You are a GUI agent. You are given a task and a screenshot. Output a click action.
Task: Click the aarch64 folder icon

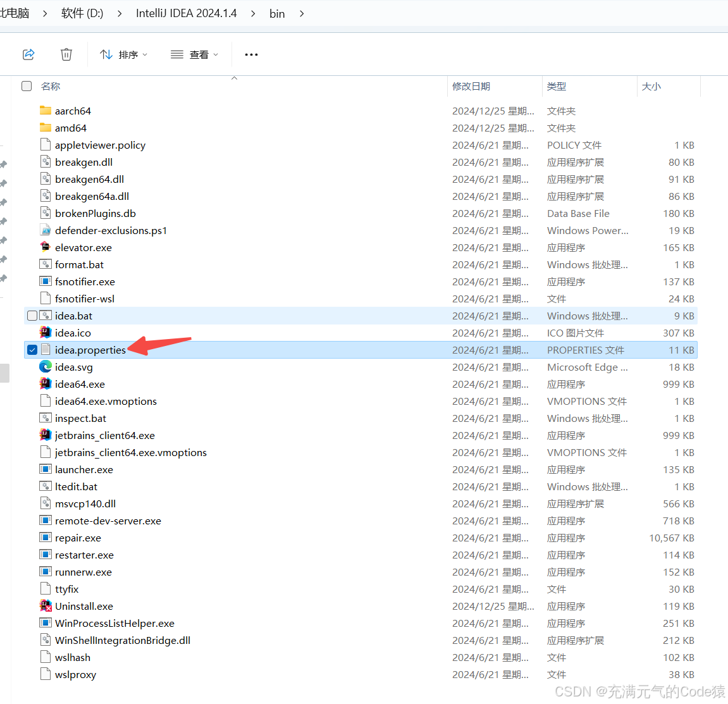(x=46, y=111)
